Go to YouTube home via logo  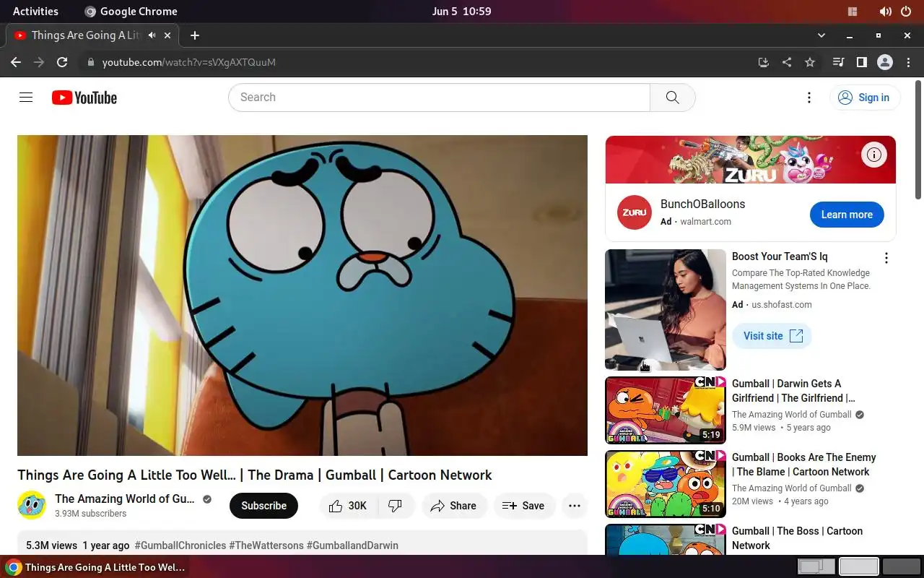pos(84,98)
